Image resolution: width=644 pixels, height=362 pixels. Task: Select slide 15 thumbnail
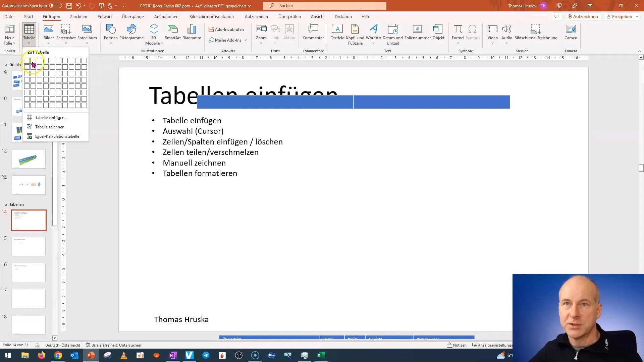tap(29, 246)
